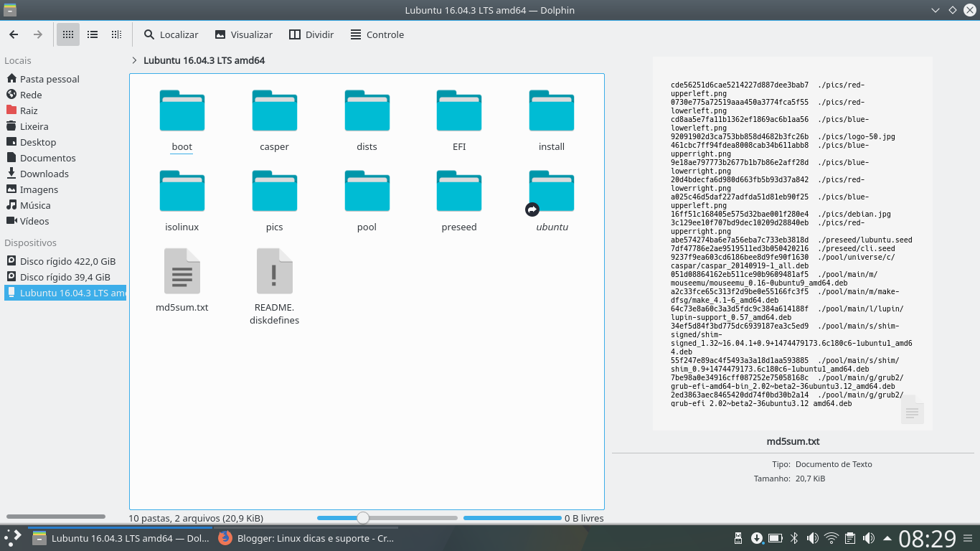Select the preseed folder icon
The image size is (980, 551).
(459, 192)
